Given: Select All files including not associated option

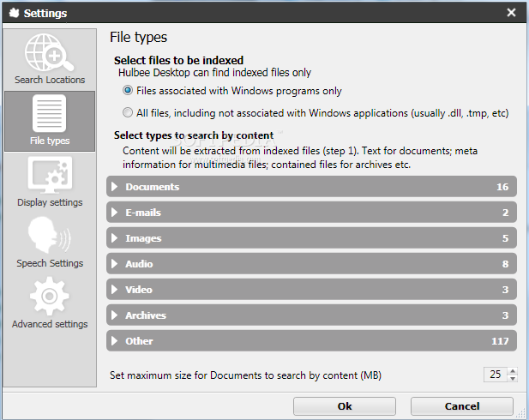Looking at the screenshot, I should click(128, 112).
